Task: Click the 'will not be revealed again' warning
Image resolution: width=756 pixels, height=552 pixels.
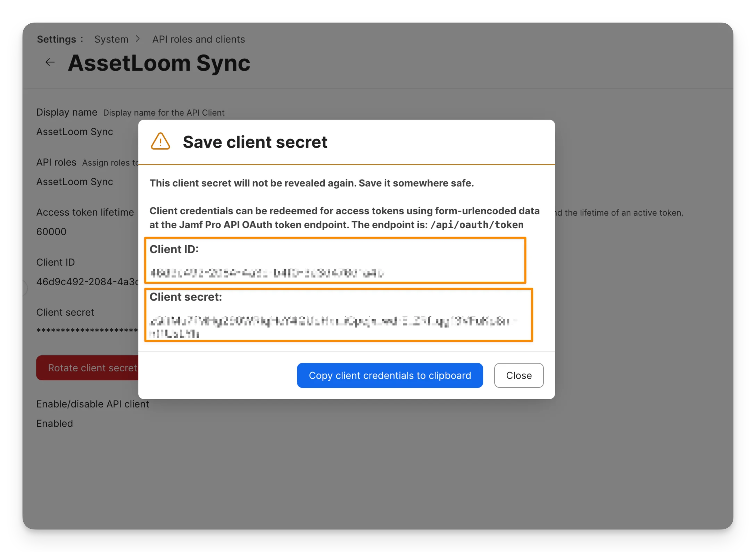Action: pos(311,183)
